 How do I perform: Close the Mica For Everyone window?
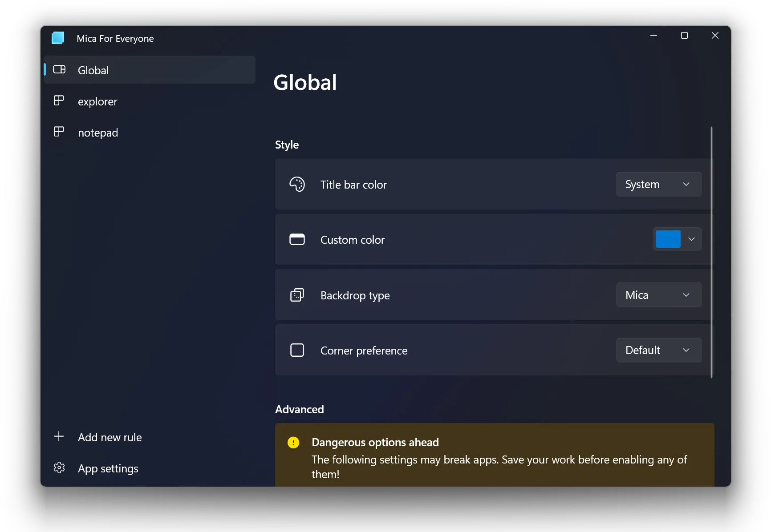715,36
